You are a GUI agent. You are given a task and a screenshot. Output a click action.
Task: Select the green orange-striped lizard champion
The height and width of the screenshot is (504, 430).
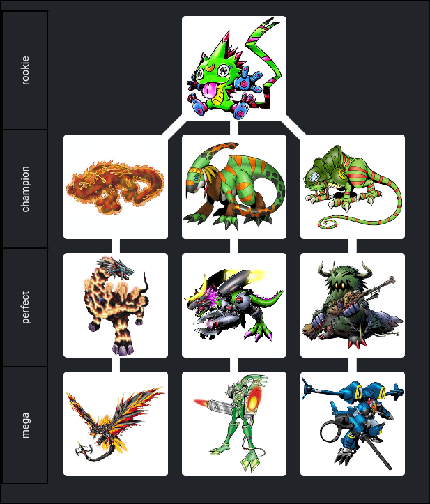coord(234,187)
